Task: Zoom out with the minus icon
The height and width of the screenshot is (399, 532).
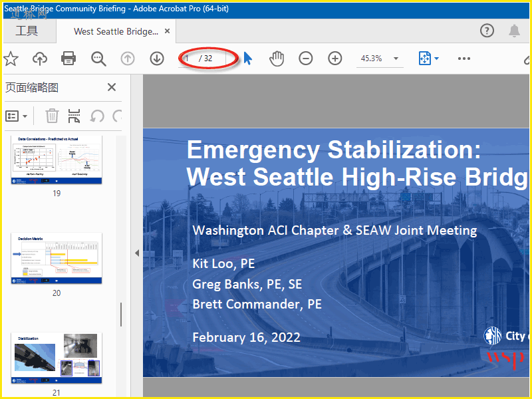Action: [x=306, y=59]
